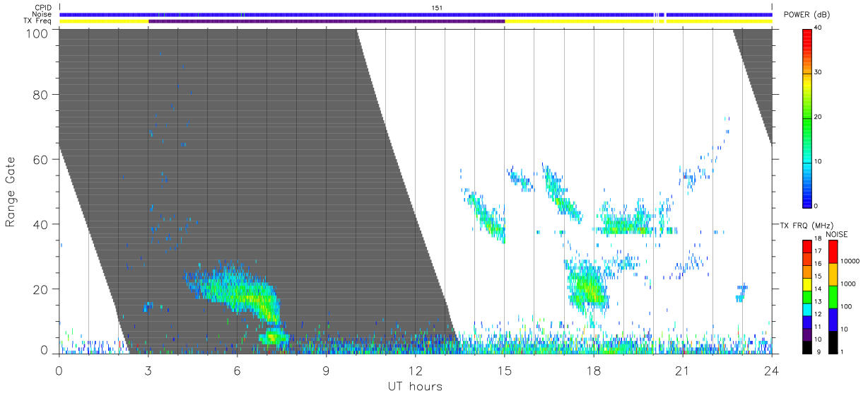Pick the cyan 12 MHz block in TX FRQ legend
The width and height of the screenshot is (868, 401).
pyautogui.click(x=807, y=309)
